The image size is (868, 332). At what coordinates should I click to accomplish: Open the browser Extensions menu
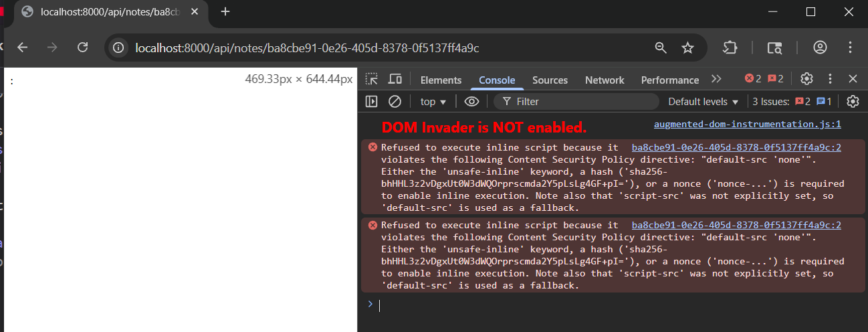tap(730, 48)
